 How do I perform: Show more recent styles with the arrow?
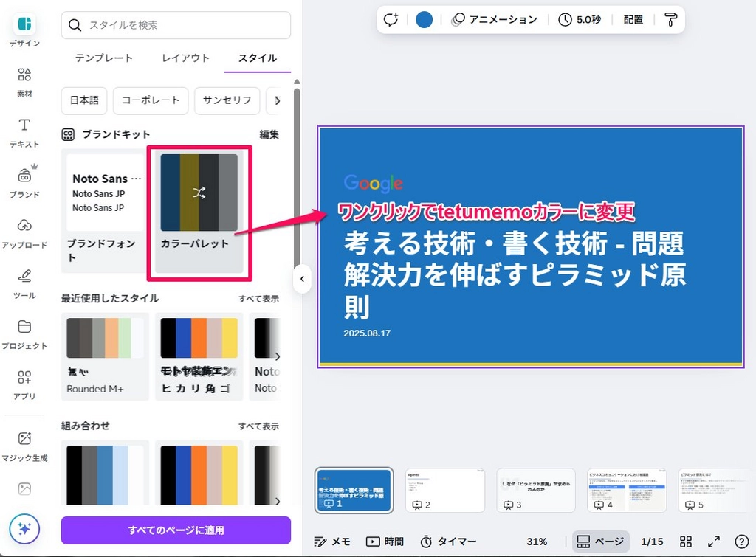pyautogui.click(x=278, y=356)
